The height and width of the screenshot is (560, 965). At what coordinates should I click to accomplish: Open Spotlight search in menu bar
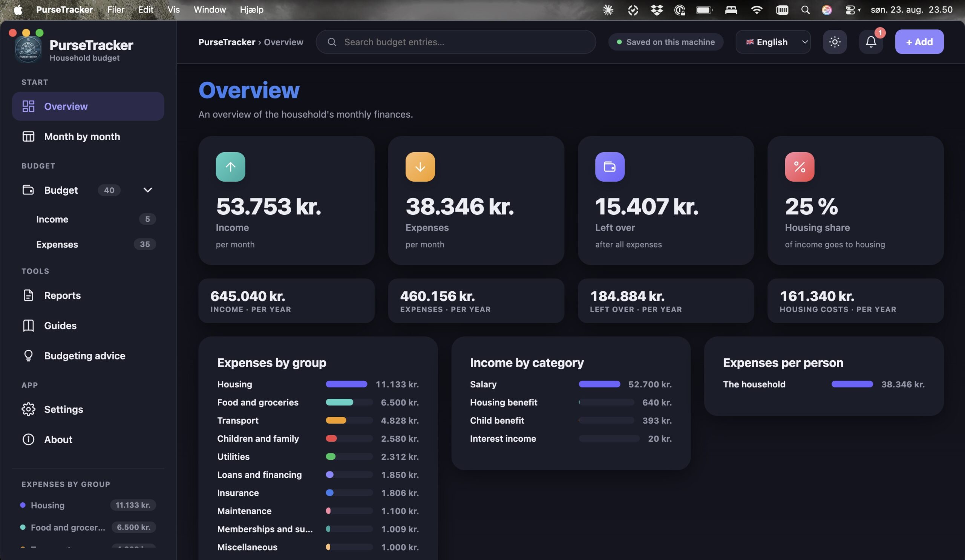(805, 9)
